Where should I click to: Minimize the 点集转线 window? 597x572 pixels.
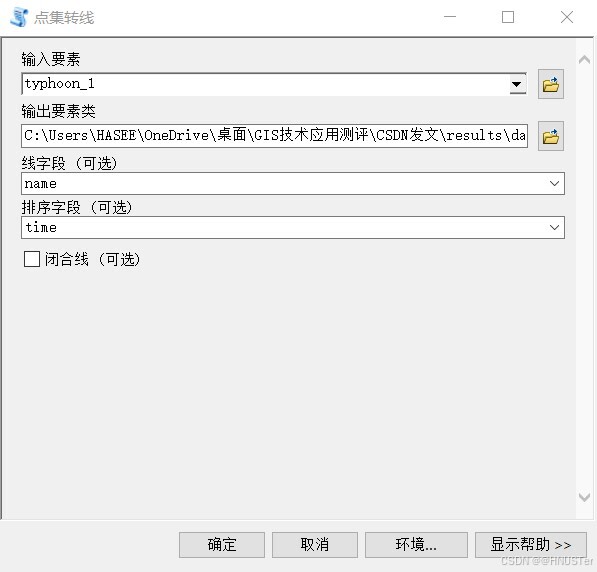[450, 17]
